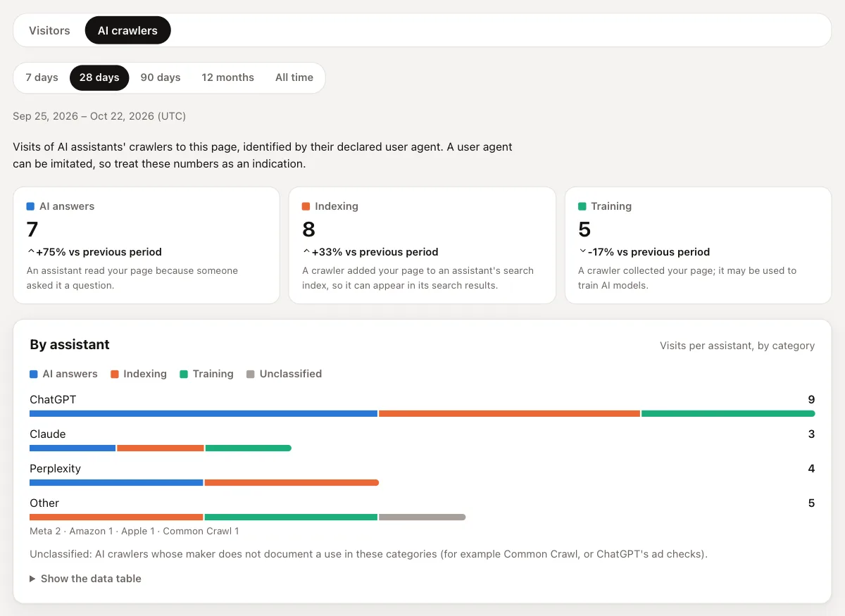Select the 28 days time range
Image resolution: width=845 pixels, height=616 pixels.
pos(99,77)
